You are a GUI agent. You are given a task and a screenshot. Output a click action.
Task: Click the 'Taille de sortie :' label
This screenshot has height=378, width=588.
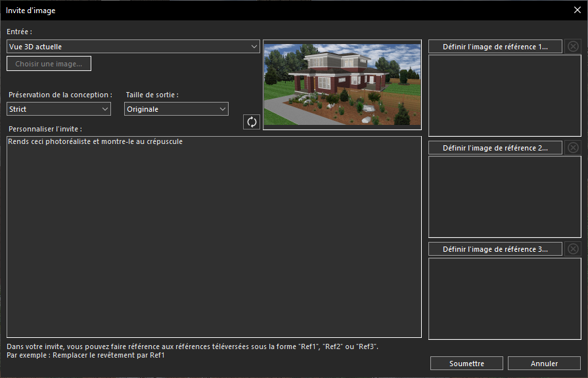[x=152, y=95]
